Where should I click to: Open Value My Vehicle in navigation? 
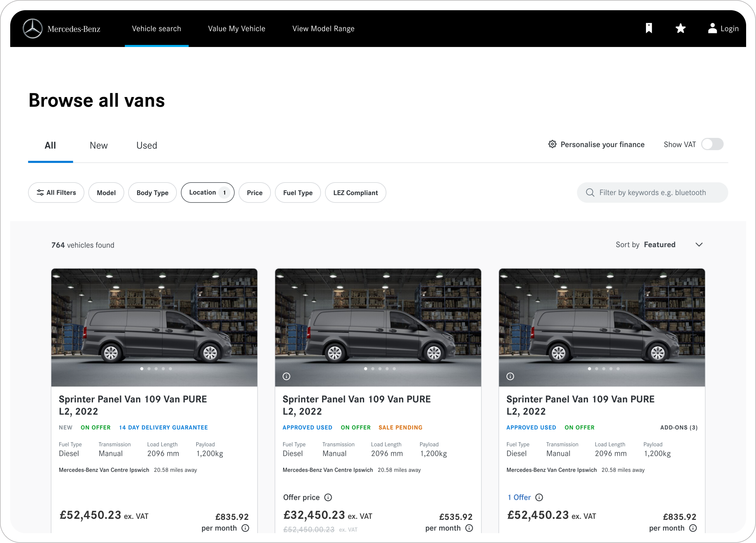236,29
